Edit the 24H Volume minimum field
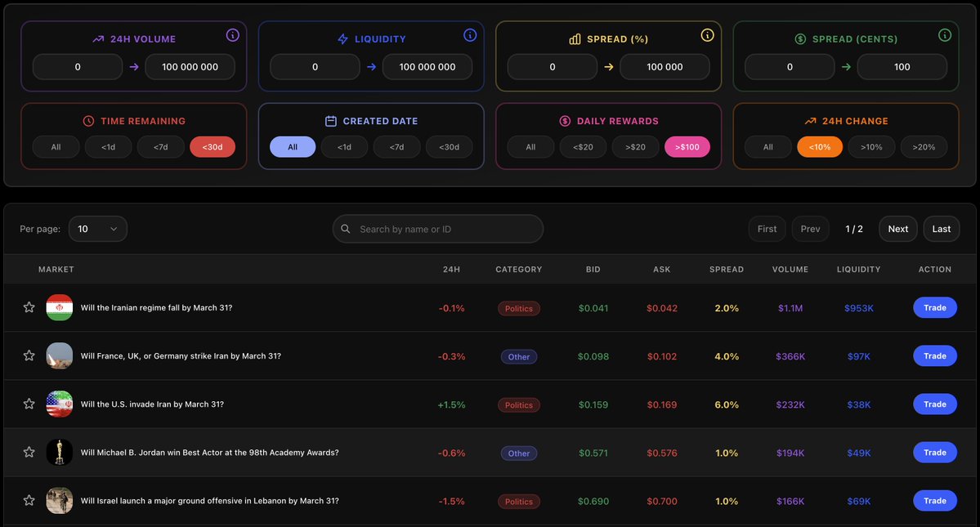Image resolution: width=980 pixels, height=527 pixels. pos(78,67)
